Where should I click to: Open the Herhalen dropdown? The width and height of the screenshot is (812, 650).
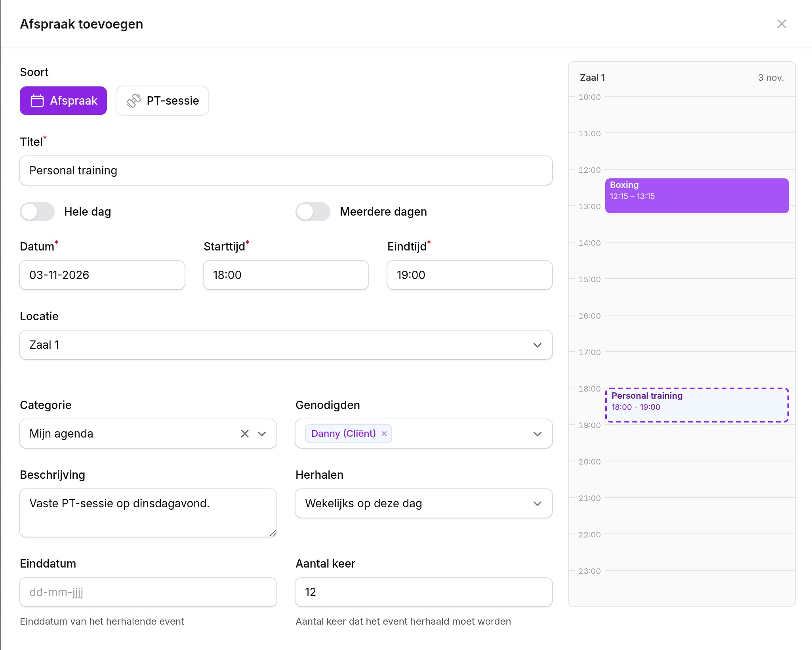[424, 503]
